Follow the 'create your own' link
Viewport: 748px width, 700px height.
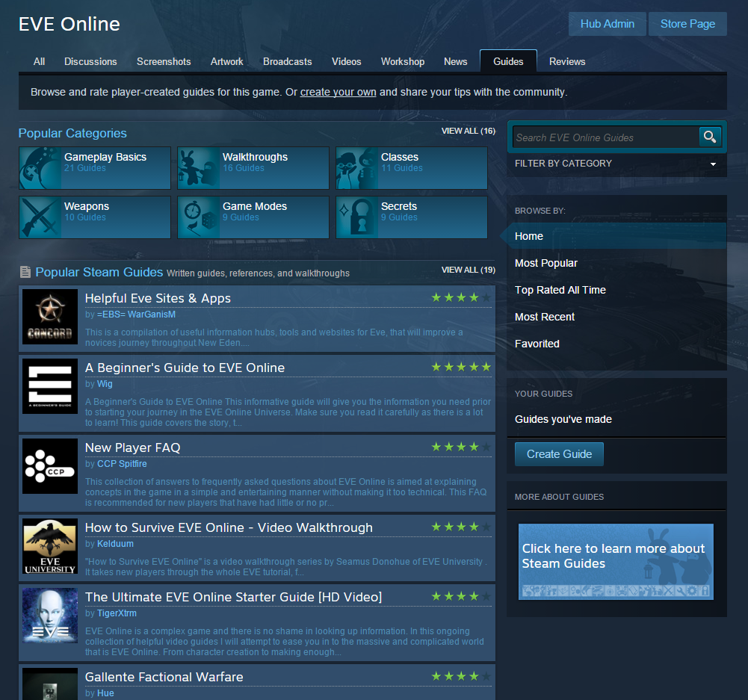point(339,92)
